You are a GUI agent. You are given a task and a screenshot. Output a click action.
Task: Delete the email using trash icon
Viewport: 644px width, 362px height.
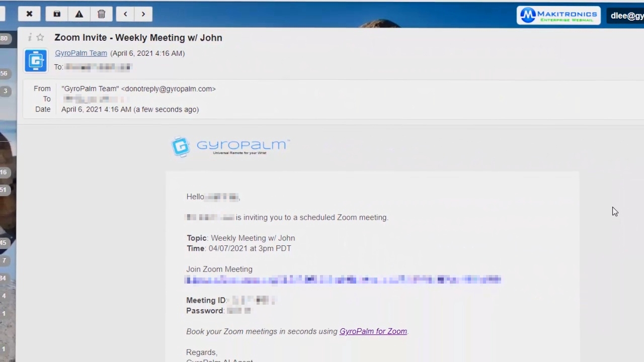click(x=102, y=14)
